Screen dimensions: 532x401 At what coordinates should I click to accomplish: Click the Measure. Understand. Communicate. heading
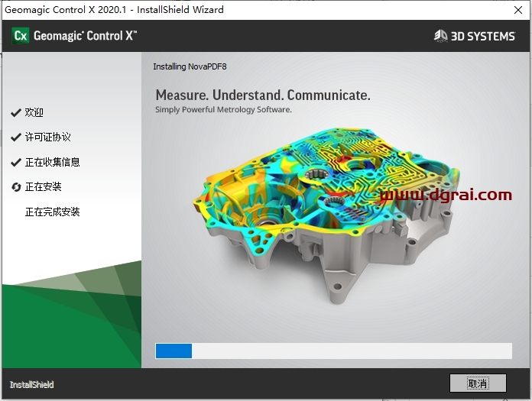[263, 95]
